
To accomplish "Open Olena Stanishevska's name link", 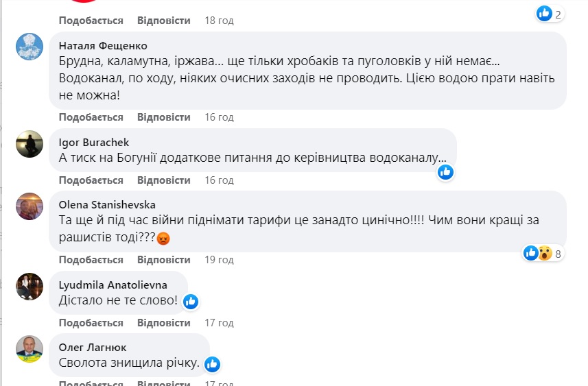I will pos(107,204).
